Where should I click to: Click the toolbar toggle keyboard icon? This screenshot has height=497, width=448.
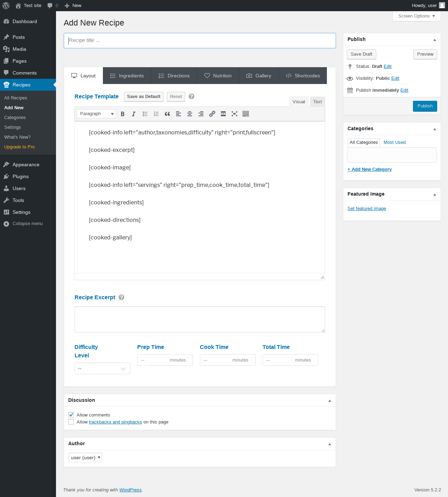(246, 114)
